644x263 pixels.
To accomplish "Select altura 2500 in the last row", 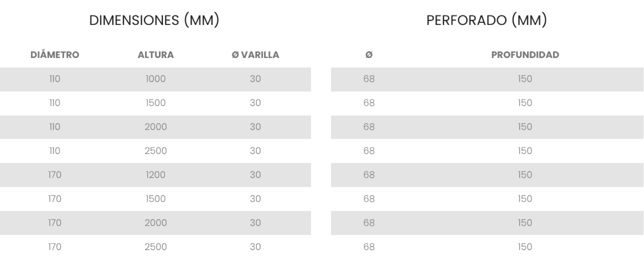I will tap(156, 247).
